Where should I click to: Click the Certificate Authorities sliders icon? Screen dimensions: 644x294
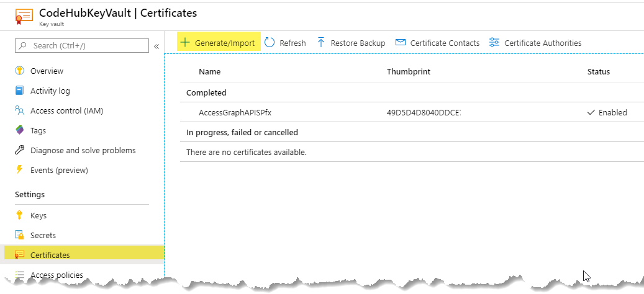[494, 42]
